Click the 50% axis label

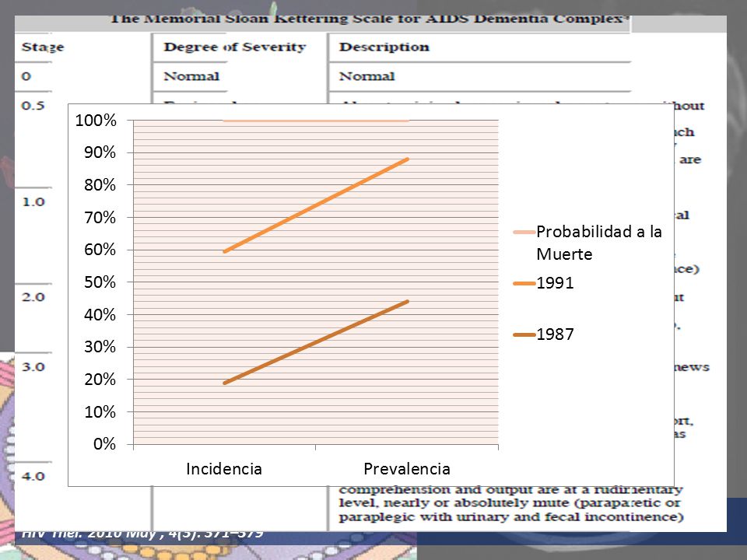point(100,282)
